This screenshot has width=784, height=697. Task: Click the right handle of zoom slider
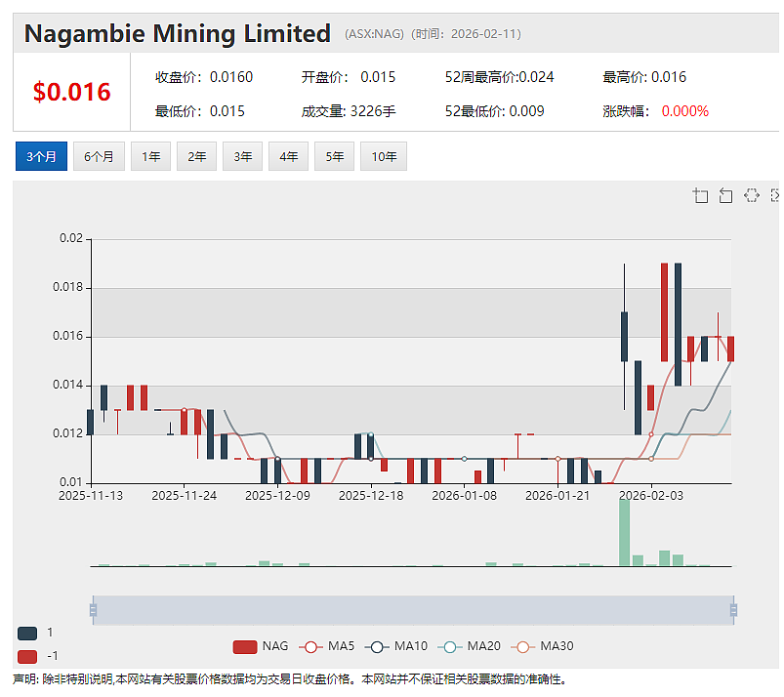pyautogui.click(x=733, y=610)
